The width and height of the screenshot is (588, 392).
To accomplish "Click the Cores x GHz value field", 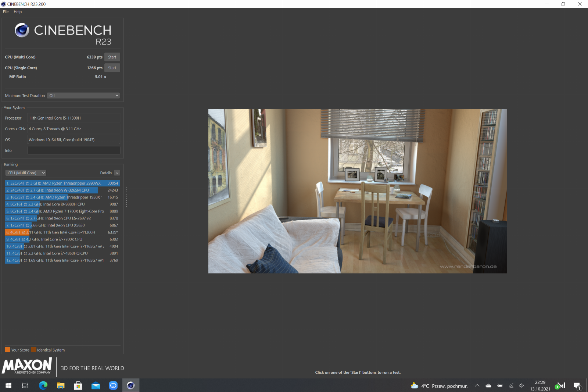I will [x=74, y=129].
